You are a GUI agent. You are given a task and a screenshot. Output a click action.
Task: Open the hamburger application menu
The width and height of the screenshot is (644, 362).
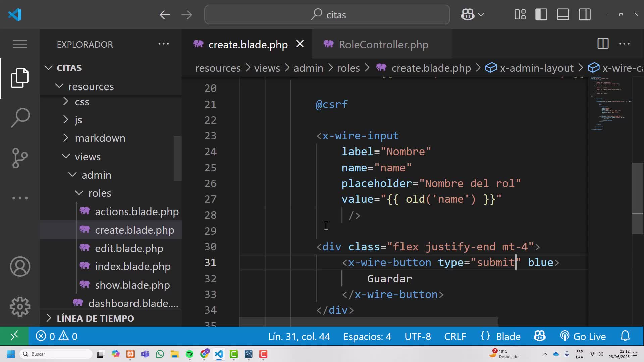(20, 44)
